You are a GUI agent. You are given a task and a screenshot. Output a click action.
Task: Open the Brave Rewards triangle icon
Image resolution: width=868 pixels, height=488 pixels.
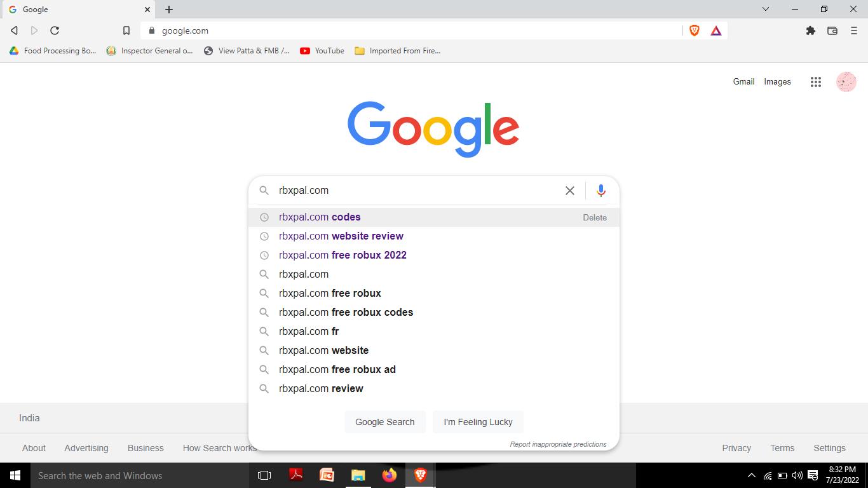click(x=716, y=30)
